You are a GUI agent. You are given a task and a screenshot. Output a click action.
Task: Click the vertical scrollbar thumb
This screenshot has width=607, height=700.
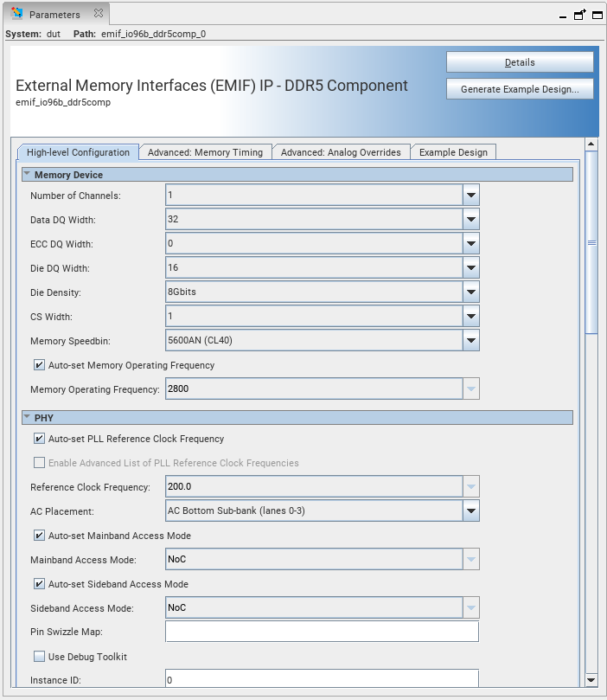point(591,242)
